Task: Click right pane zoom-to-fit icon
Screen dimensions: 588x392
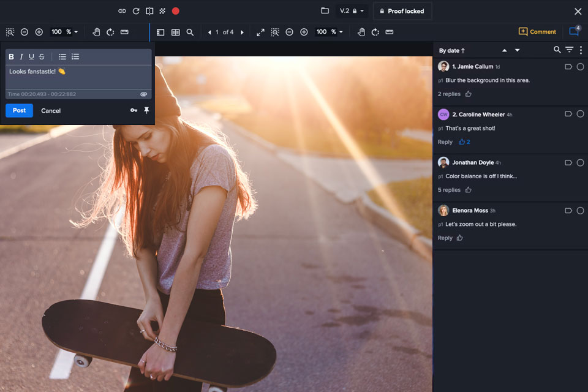Action: coord(275,32)
